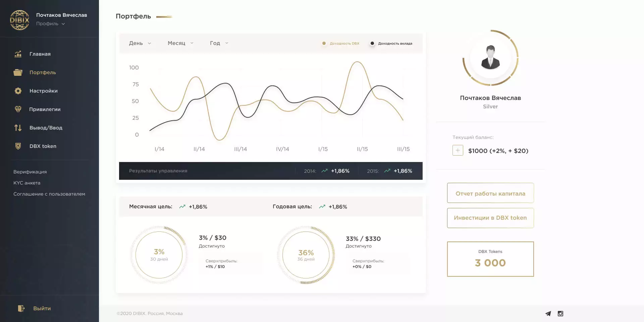
Task: Click the 2015 trend arrow icon
Action: click(387, 171)
